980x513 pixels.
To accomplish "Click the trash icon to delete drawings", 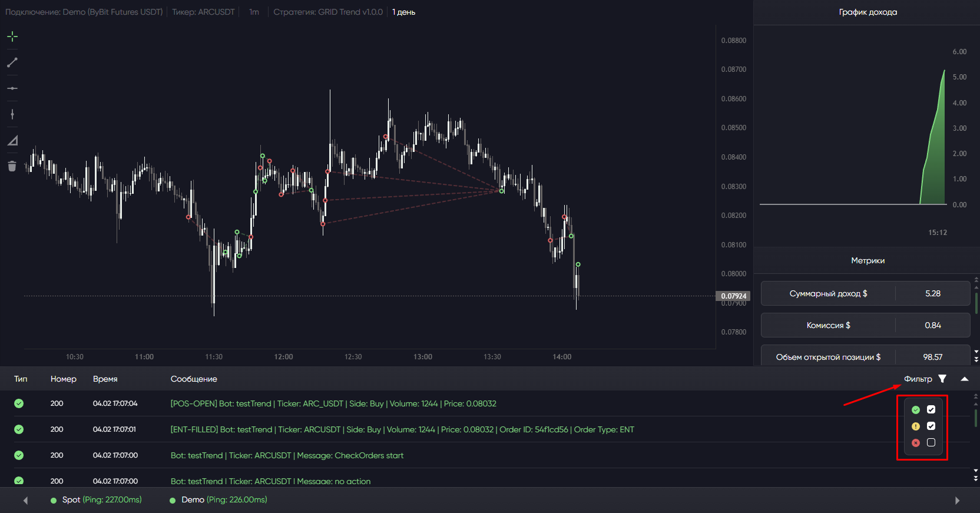I will point(12,166).
